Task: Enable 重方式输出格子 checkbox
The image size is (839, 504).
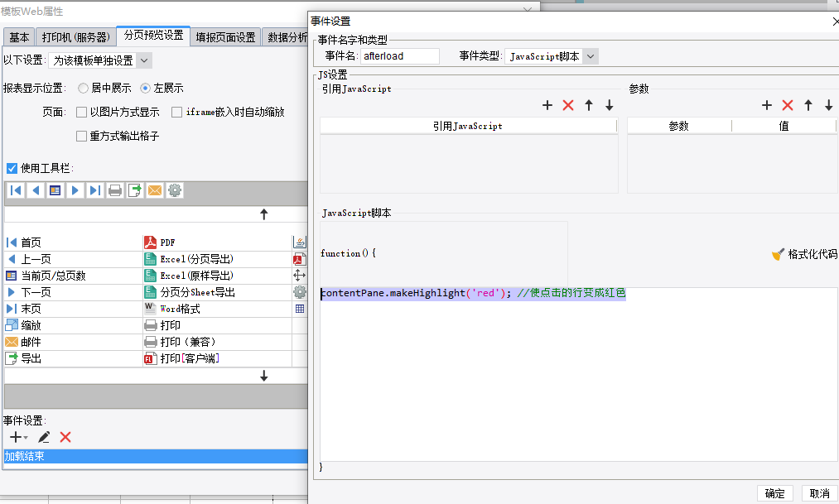Action: click(81, 137)
